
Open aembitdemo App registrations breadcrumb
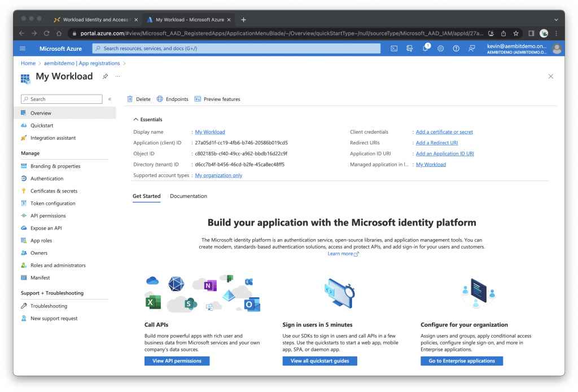[82, 63]
